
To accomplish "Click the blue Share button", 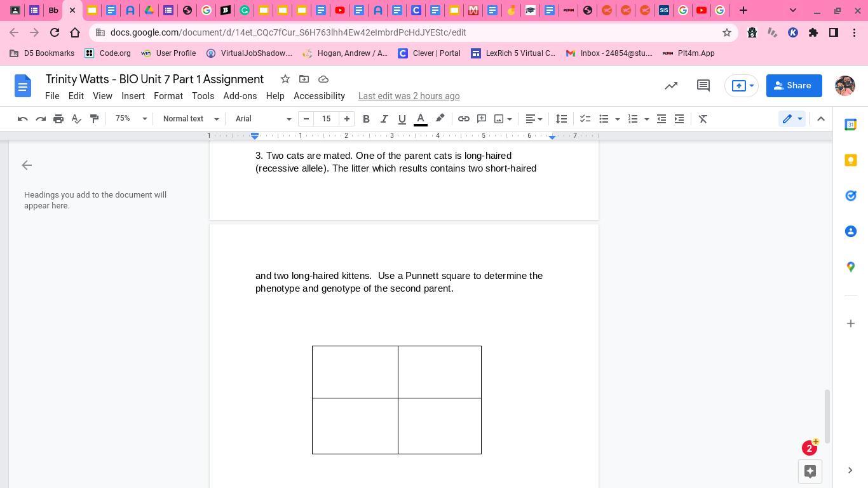I will point(794,86).
